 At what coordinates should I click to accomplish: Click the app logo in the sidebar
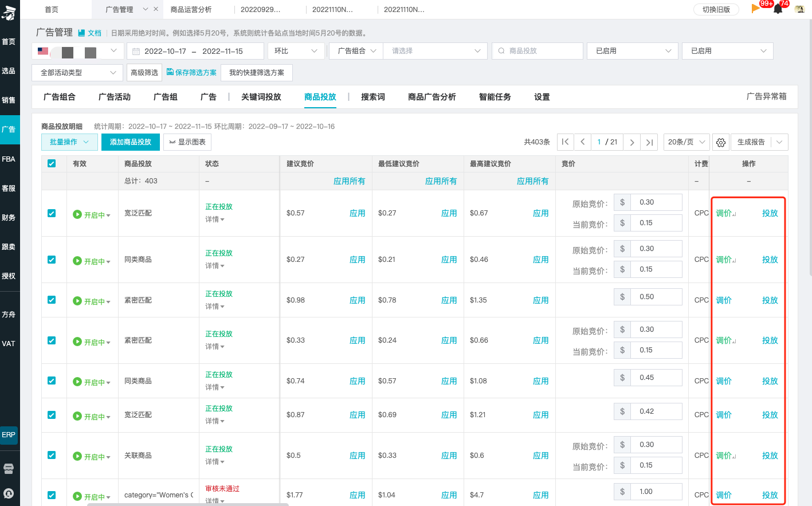tap(9, 13)
